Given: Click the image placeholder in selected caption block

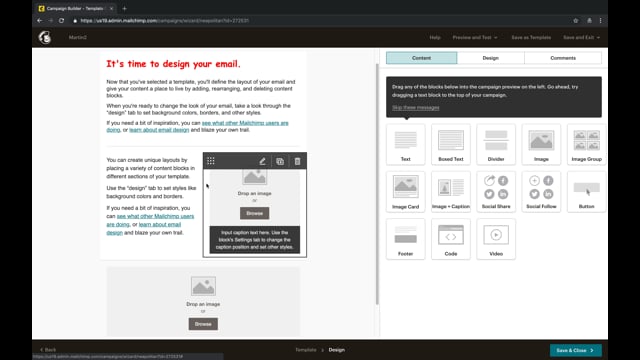Looking at the screenshot, I should click(254, 177).
